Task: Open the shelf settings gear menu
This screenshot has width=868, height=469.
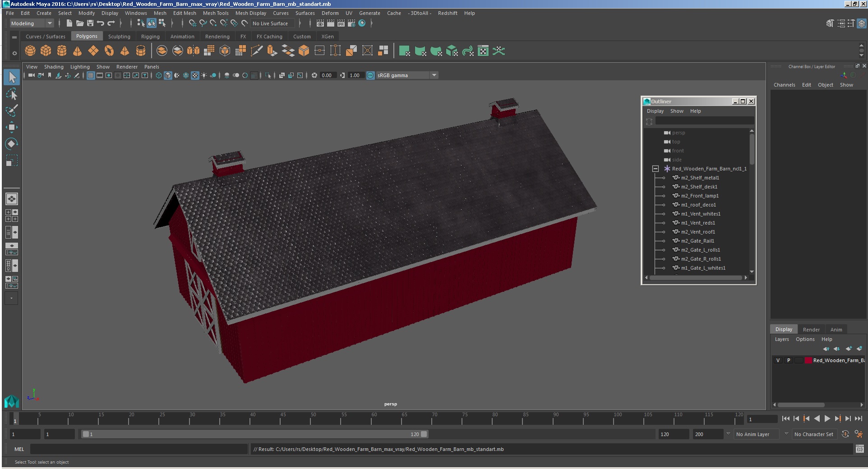Action: 14,53
